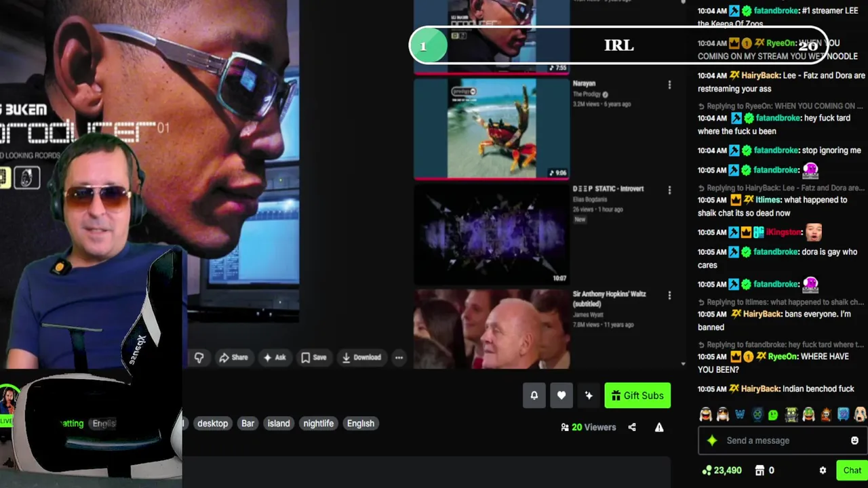The width and height of the screenshot is (868, 488).
Task: Click the DEEP STATIC - Introvert title
Action: (x=608, y=188)
